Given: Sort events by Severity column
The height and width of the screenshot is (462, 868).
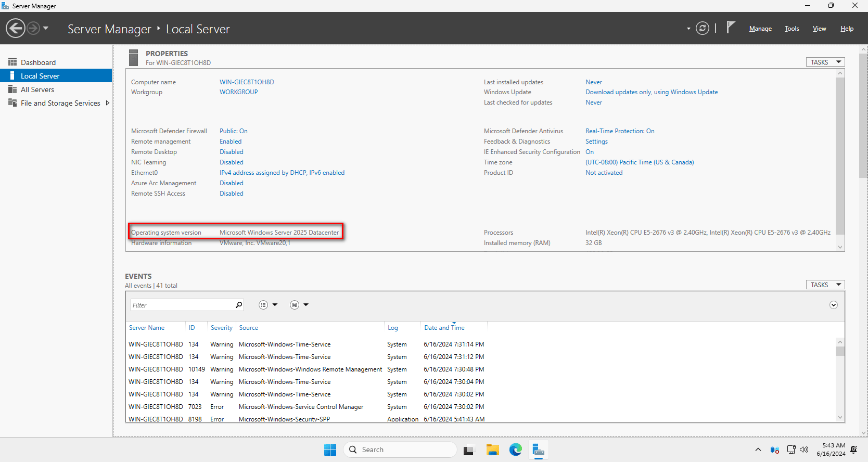Looking at the screenshot, I should tap(222, 328).
